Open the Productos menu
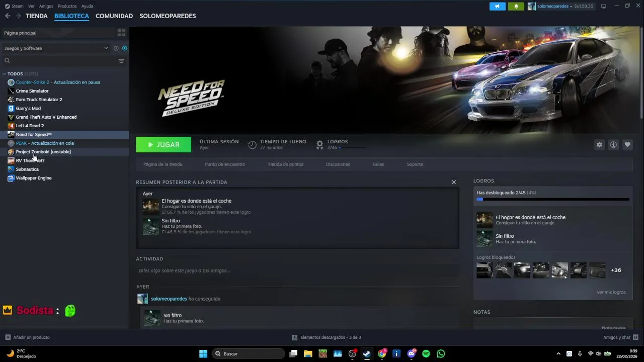This screenshot has height=362, width=644. tap(67, 6)
